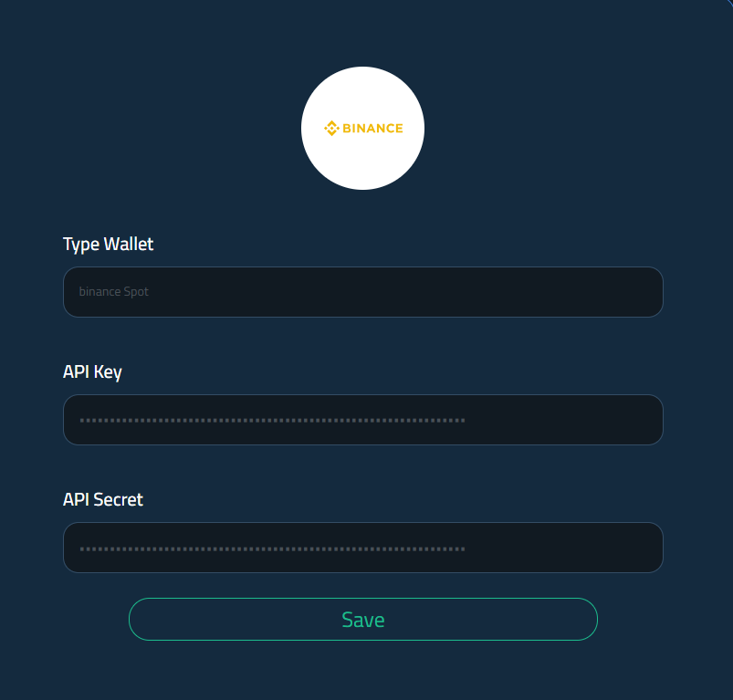
Task: Click the green Save text
Action: coord(363,620)
